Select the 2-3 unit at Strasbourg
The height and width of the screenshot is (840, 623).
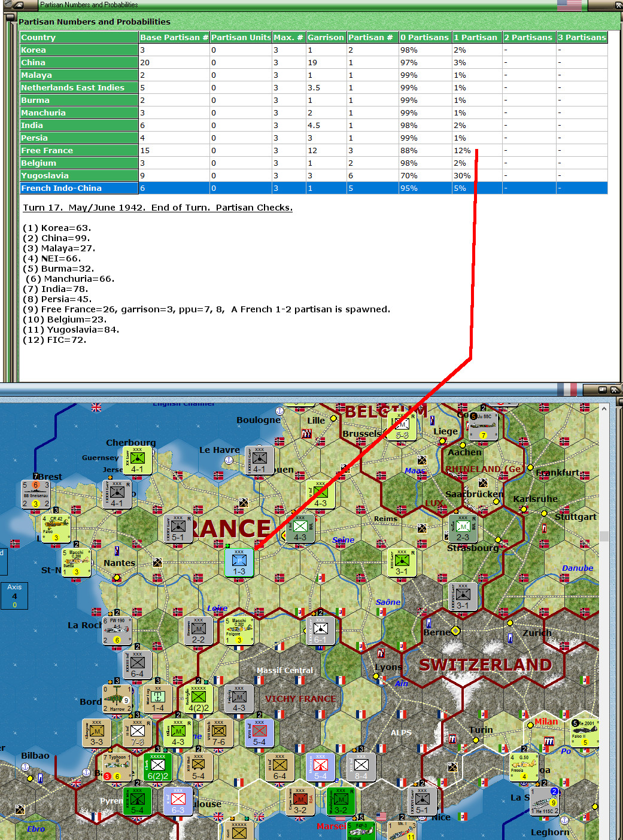[x=463, y=529]
